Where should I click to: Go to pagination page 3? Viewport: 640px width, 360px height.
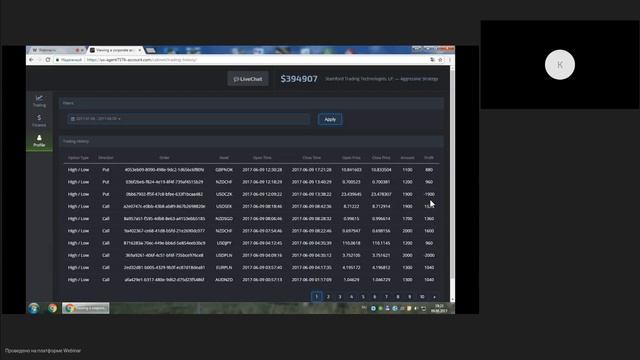(x=340, y=297)
